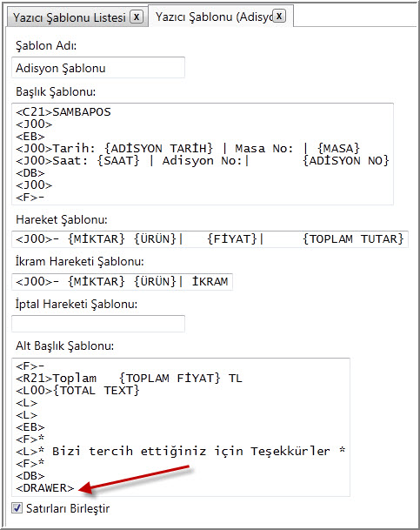Close the Yazıcı Şablonu Listesi tab
Image resolution: width=420 pixels, height=530 pixels.
[x=137, y=17]
